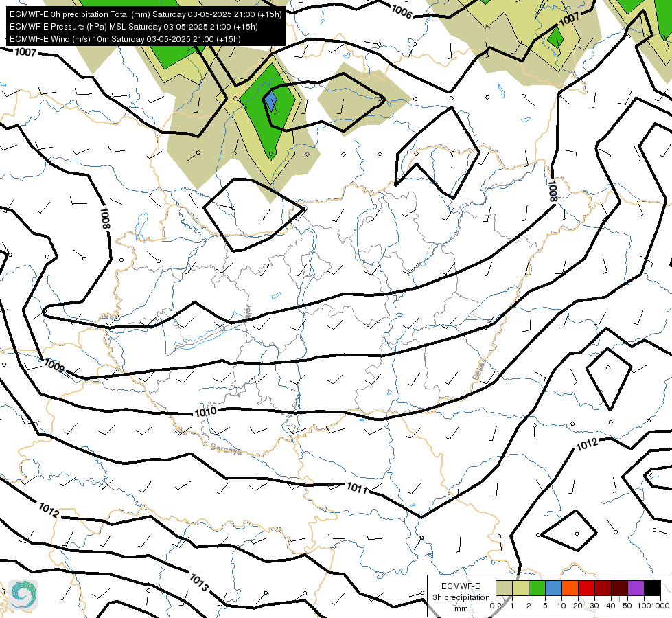Click the 0.2 value under the legend
Image resolution: width=672 pixels, height=618 pixels.
[x=496, y=606]
